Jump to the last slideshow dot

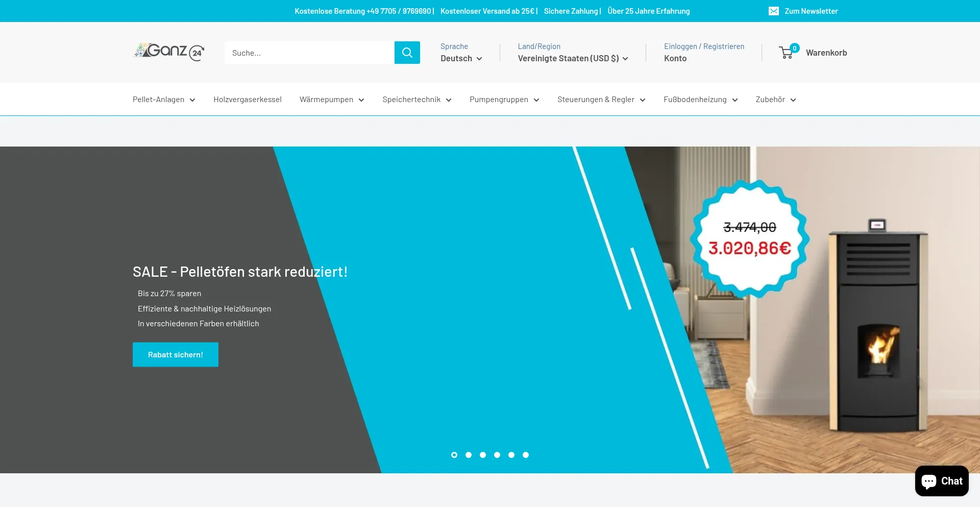click(x=526, y=455)
